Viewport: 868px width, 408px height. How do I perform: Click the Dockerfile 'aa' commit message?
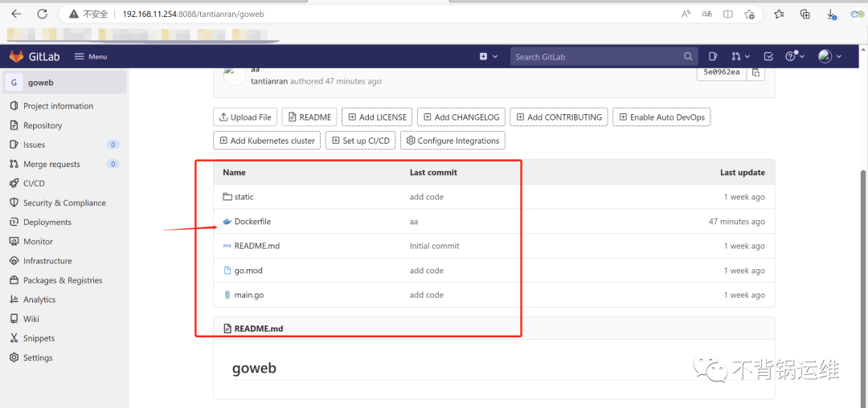coord(414,221)
